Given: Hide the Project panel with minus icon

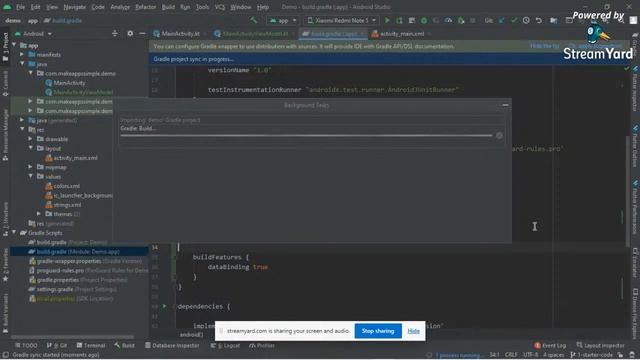Looking at the screenshot, I should [142, 33].
